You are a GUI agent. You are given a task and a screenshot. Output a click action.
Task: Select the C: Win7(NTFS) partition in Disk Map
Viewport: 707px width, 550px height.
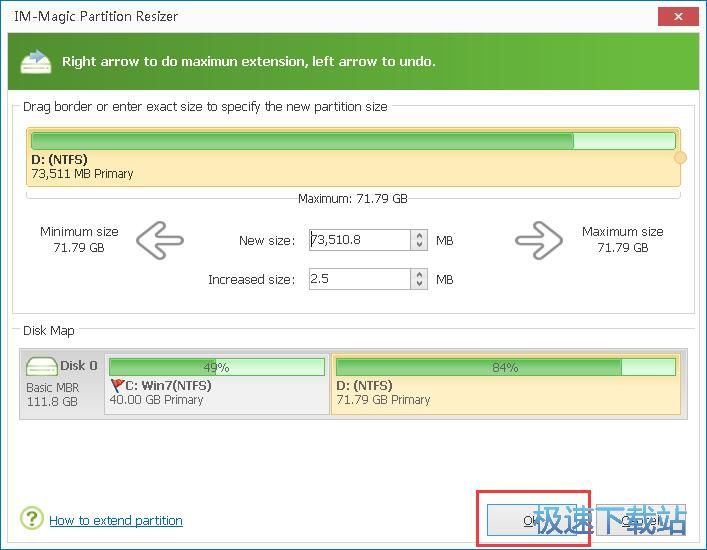click(217, 384)
